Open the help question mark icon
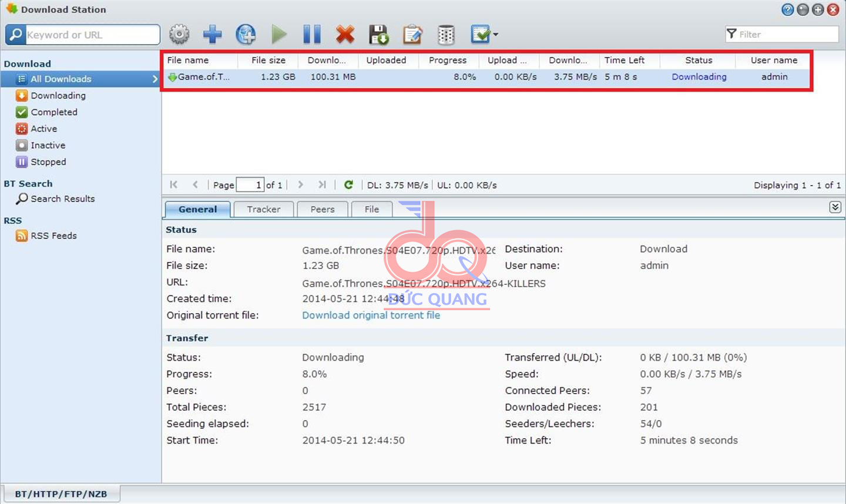The width and height of the screenshot is (846, 504). tap(787, 9)
